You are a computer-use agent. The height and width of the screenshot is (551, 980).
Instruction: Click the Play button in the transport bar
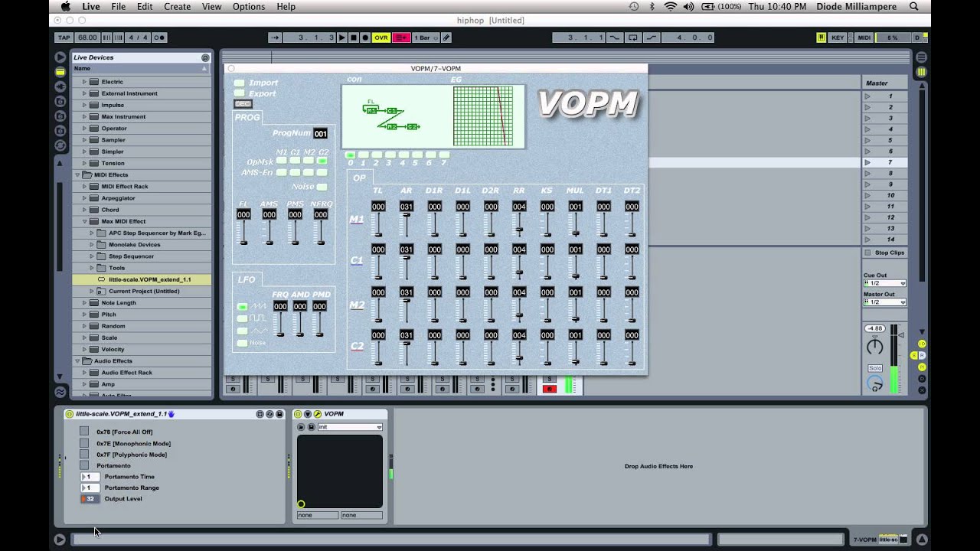pyautogui.click(x=342, y=37)
